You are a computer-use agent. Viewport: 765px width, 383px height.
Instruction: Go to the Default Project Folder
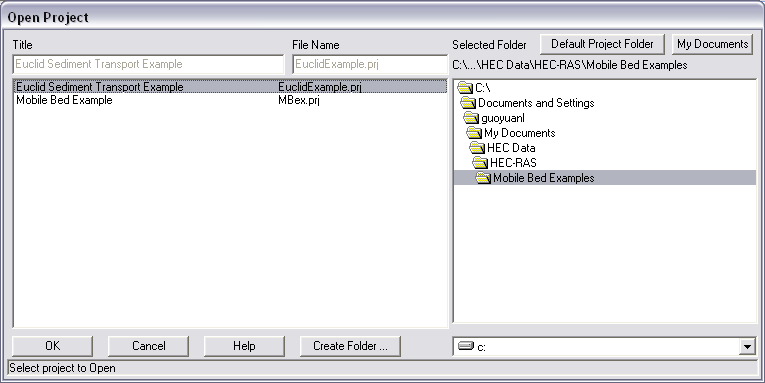602,44
